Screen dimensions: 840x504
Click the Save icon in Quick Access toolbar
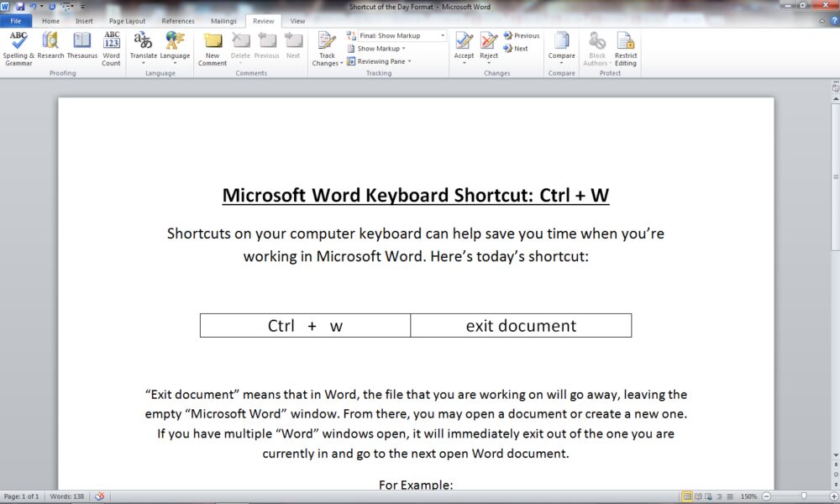pyautogui.click(x=18, y=7)
